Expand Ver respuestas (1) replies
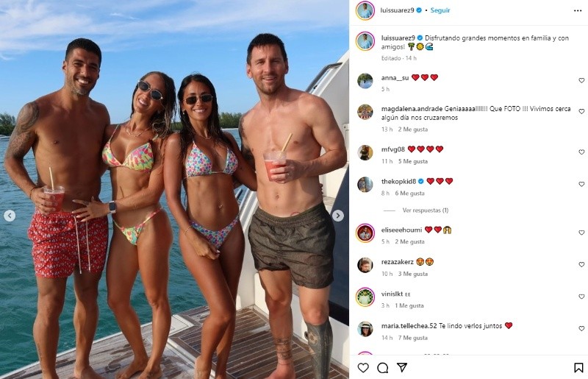The width and height of the screenshot is (588, 379). click(426, 210)
